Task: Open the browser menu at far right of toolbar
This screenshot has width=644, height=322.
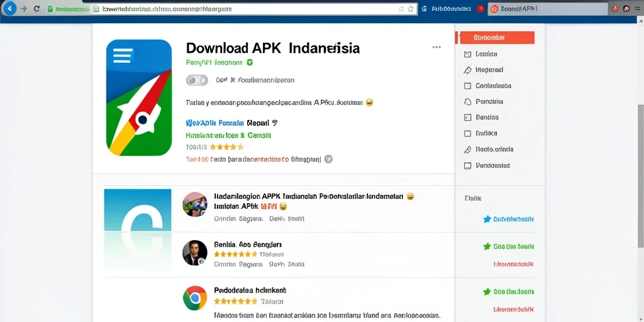Action: (x=639, y=9)
